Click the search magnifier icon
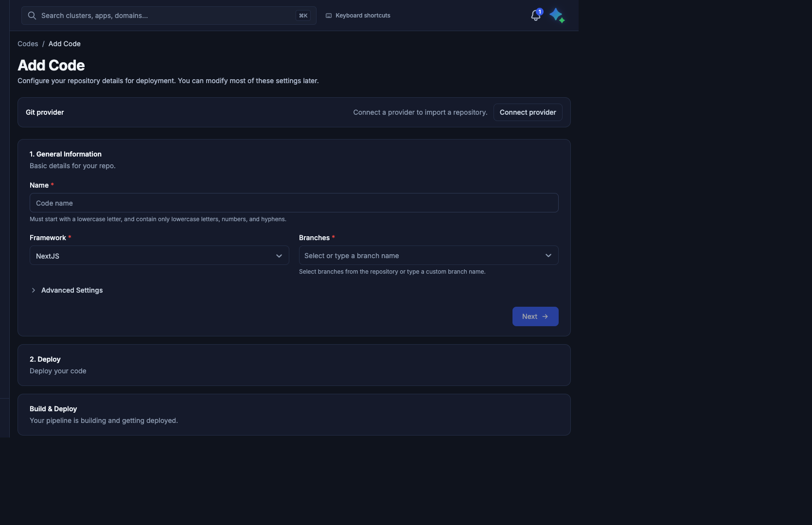This screenshot has width=812, height=525. coord(32,16)
